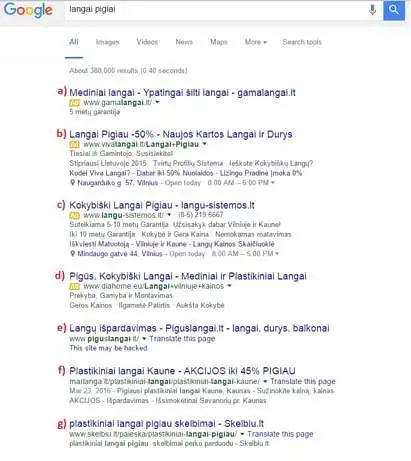Screen dimensions: 411x461
Task: Open dropdown arrow after www.gamalangai.lt URL
Action: point(157,102)
